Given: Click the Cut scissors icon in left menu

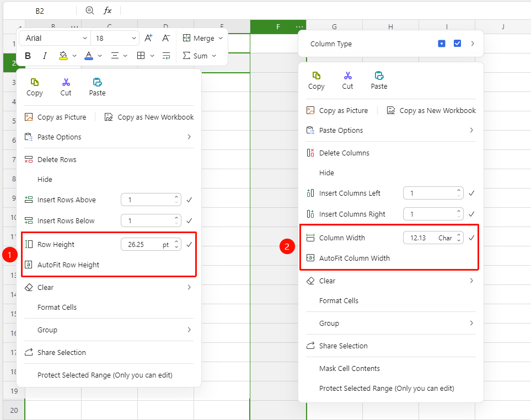Looking at the screenshot, I should 66,82.
